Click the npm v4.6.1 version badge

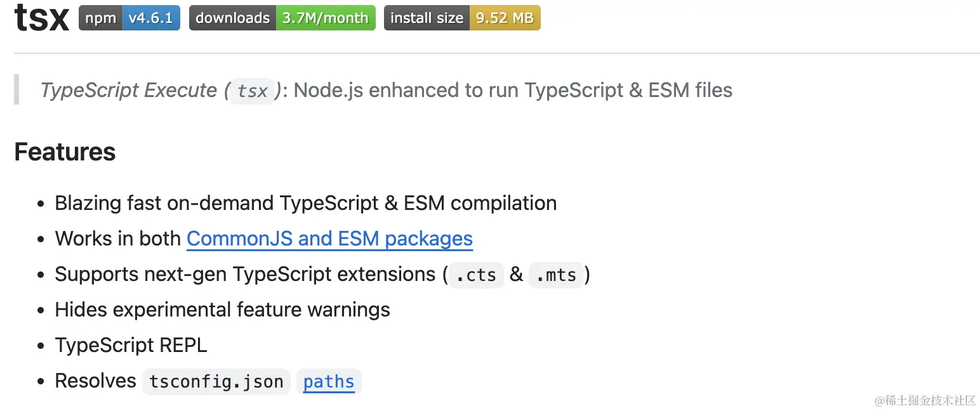129,18
